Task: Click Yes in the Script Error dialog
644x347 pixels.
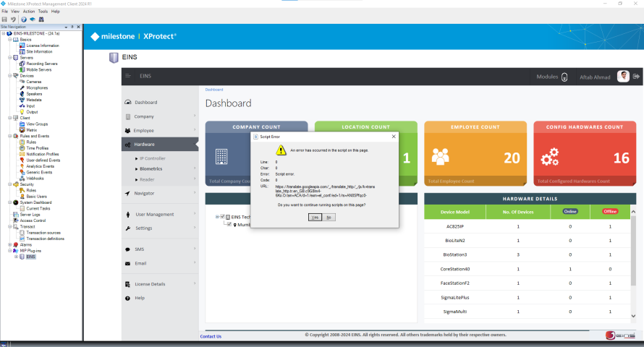Action: click(x=314, y=217)
